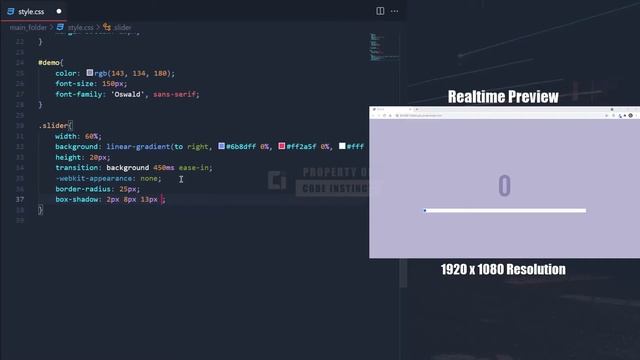Image resolution: width=640 pixels, height=360 pixels.
Task: Click the unsaved-changes dot on the style.css tab
Action: click(59, 11)
